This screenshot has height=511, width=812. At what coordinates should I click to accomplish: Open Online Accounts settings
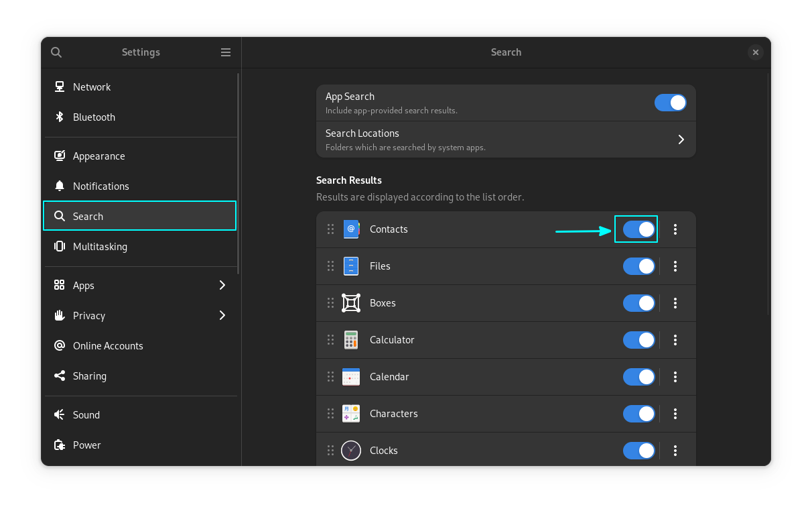pos(108,346)
